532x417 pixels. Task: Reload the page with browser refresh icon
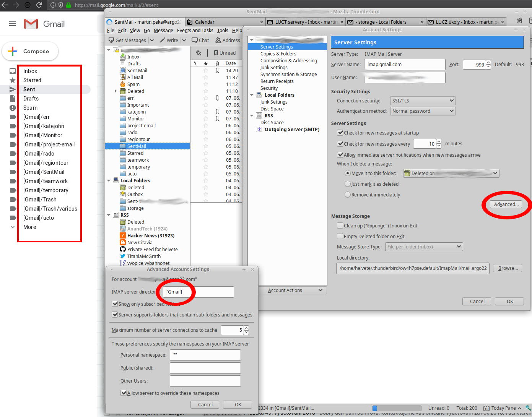[39, 5]
